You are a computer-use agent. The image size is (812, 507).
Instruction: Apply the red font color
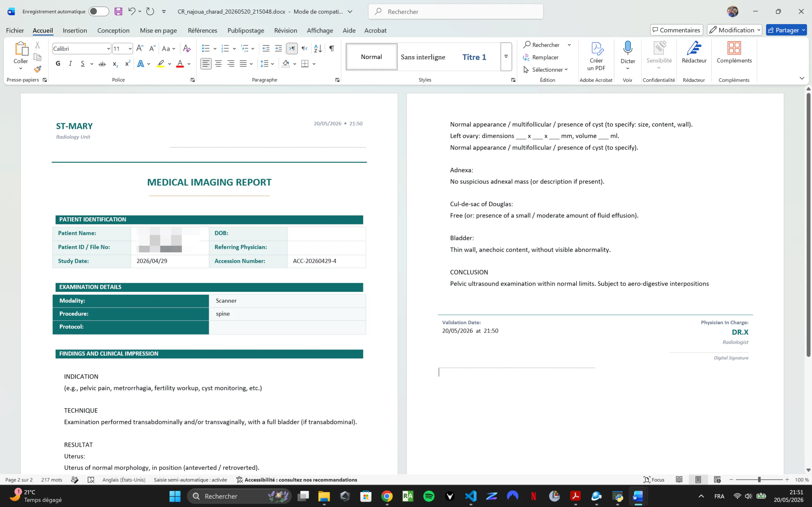(x=180, y=64)
